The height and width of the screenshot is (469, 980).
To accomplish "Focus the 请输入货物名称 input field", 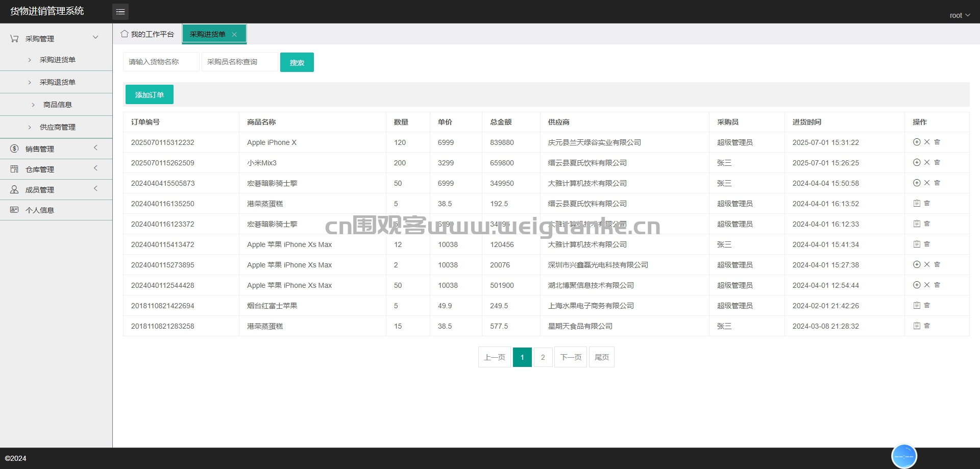I will 161,62.
